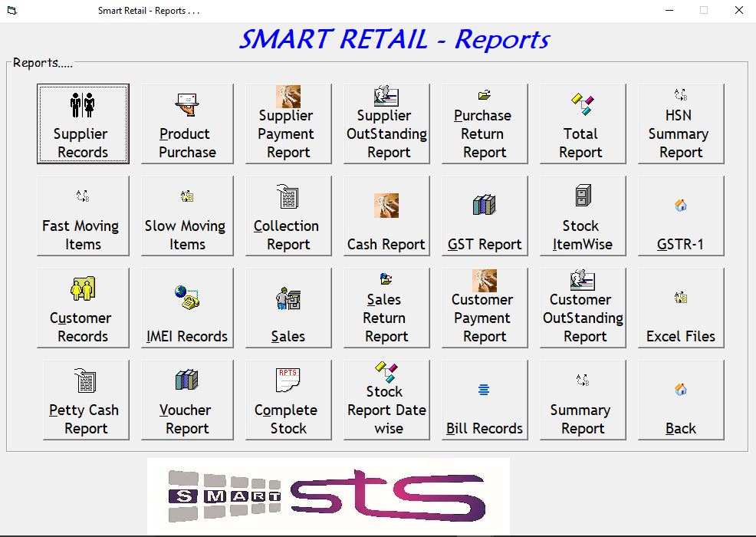Show Fast Moving Items
The width and height of the screenshot is (756, 537).
83,216
